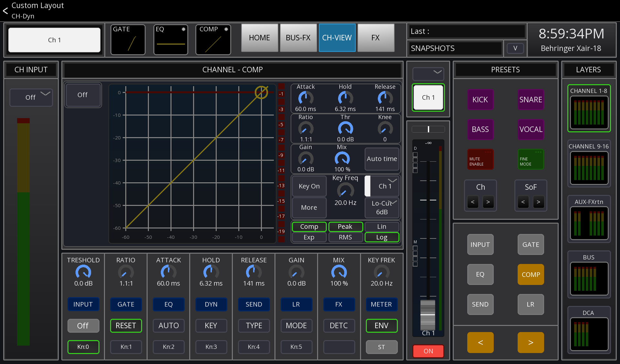The image size is (620, 364).
Task: Select CHANNEL 1-8 layer meter thumbnail
Action: tap(589, 113)
